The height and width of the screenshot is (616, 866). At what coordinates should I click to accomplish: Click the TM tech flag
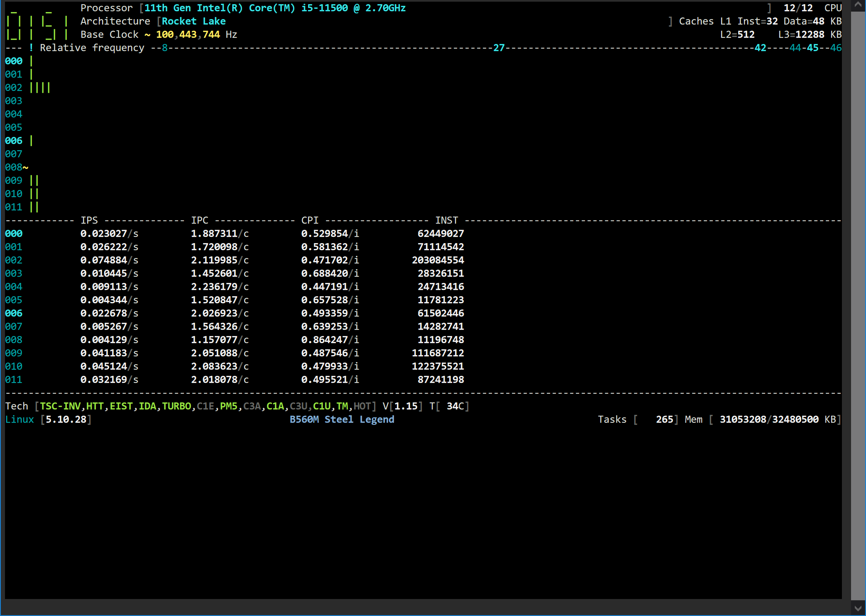click(342, 406)
